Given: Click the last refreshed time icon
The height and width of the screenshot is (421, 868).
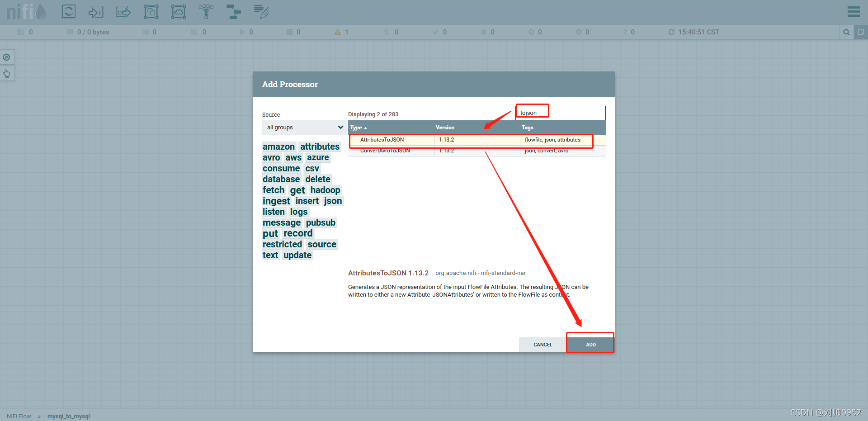Looking at the screenshot, I should [671, 32].
